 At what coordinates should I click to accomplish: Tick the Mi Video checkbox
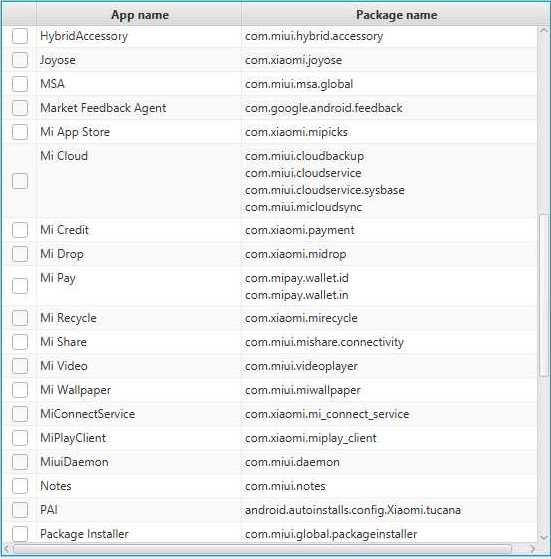pyautogui.click(x=20, y=366)
